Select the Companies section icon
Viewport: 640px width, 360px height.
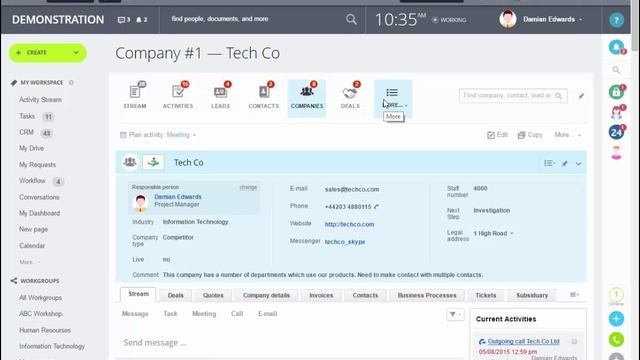(x=307, y=92)
